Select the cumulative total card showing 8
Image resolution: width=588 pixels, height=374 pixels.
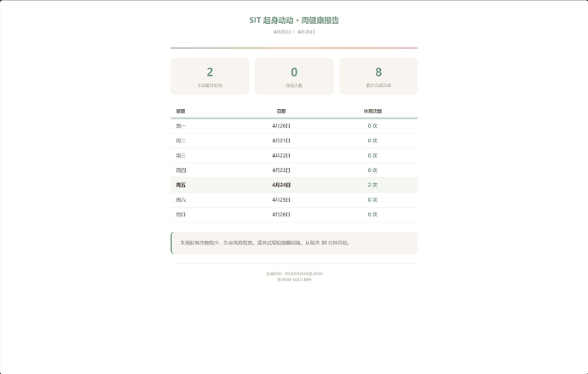click(378, 76)
